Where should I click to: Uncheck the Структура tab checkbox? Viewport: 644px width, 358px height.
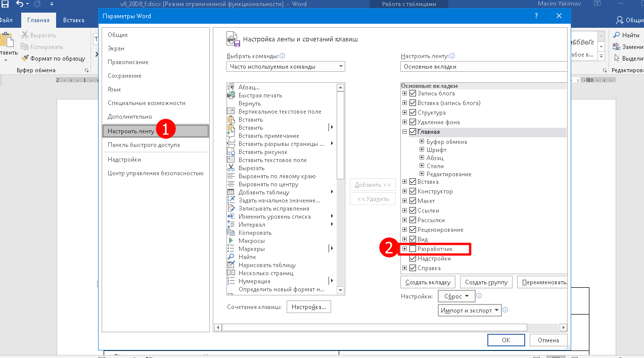pos(413,113)
